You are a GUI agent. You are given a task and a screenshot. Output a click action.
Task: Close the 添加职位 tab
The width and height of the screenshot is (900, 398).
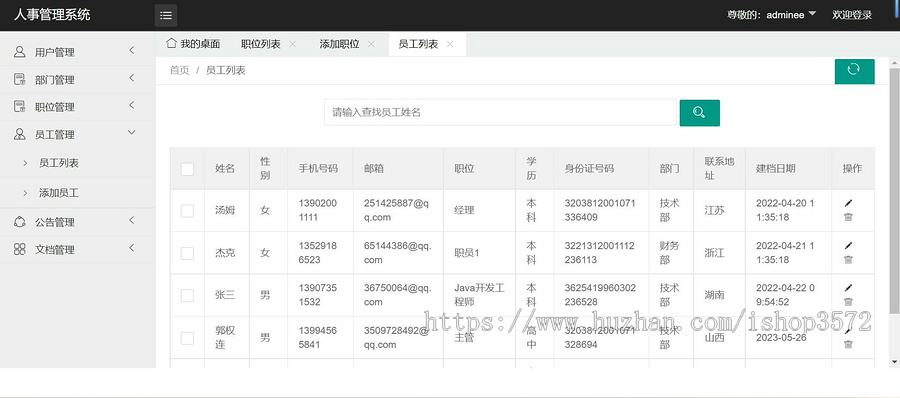point(371,44)
